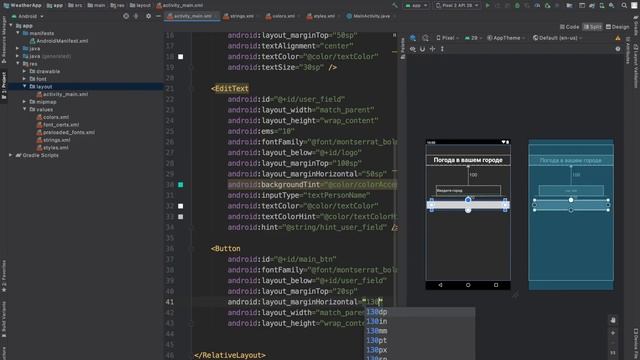640x360 pixels.
Task: Click the locate target icon in Project panel
Action: point(126,16)
